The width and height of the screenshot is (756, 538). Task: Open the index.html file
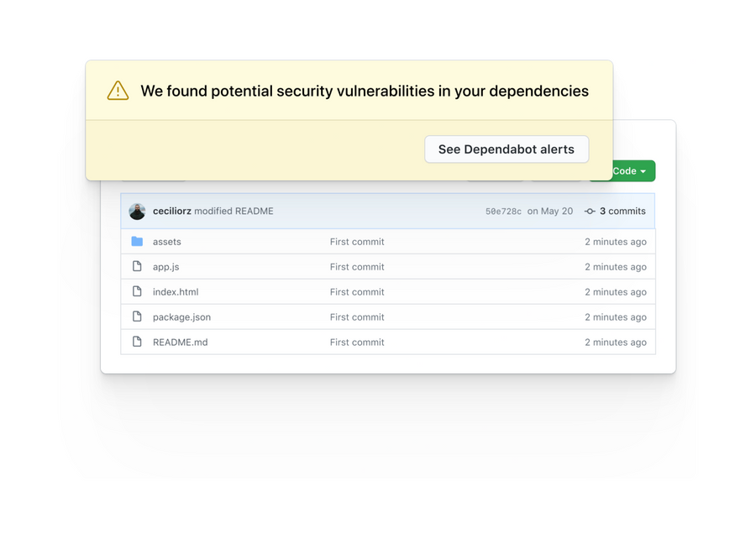pos(176,292)
